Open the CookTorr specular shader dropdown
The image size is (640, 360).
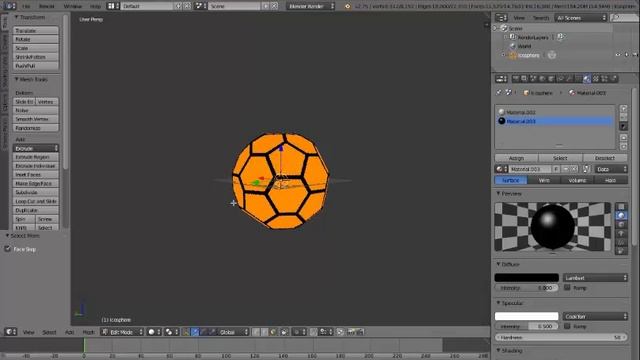(x=595, y=316)
